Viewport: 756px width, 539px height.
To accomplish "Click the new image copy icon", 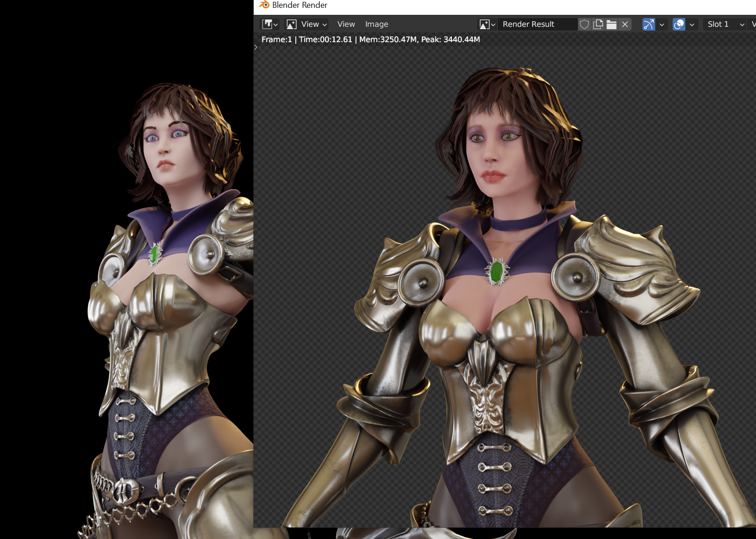I will pos(598,24).
